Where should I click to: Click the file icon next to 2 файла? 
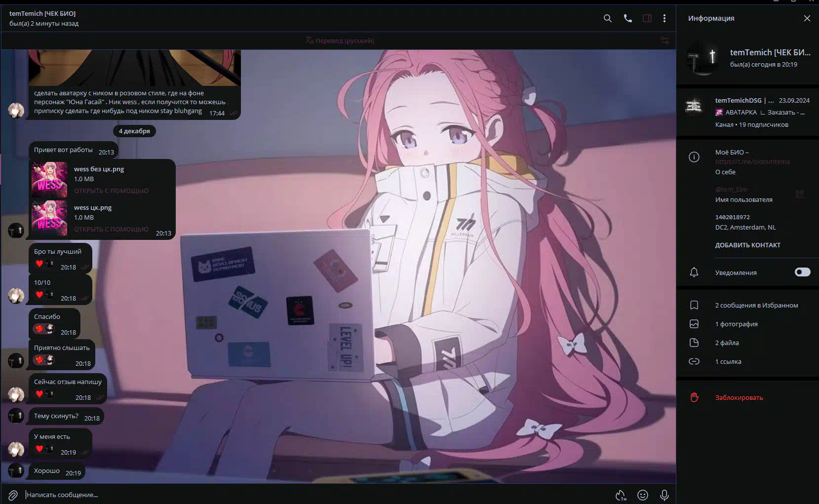coord(694,343)
